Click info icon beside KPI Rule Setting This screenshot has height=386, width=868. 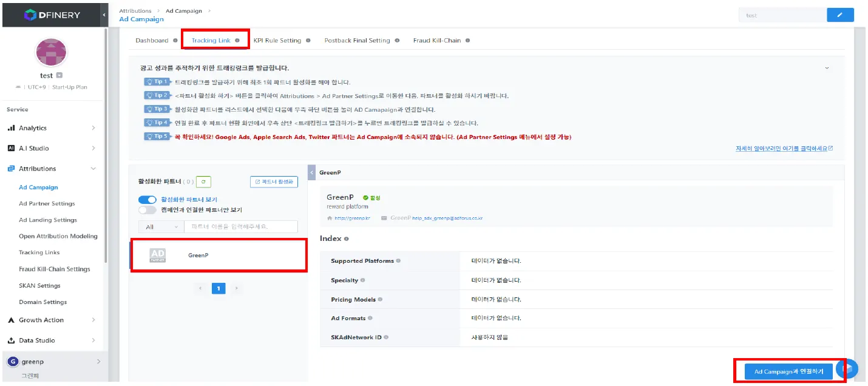point(308,41)
